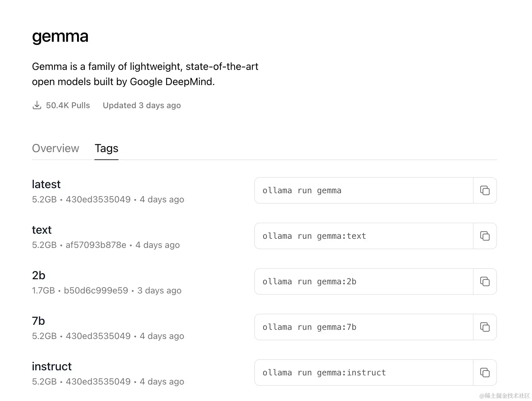
Task: Open the '2b' tag link
Action: pos(39,275)
